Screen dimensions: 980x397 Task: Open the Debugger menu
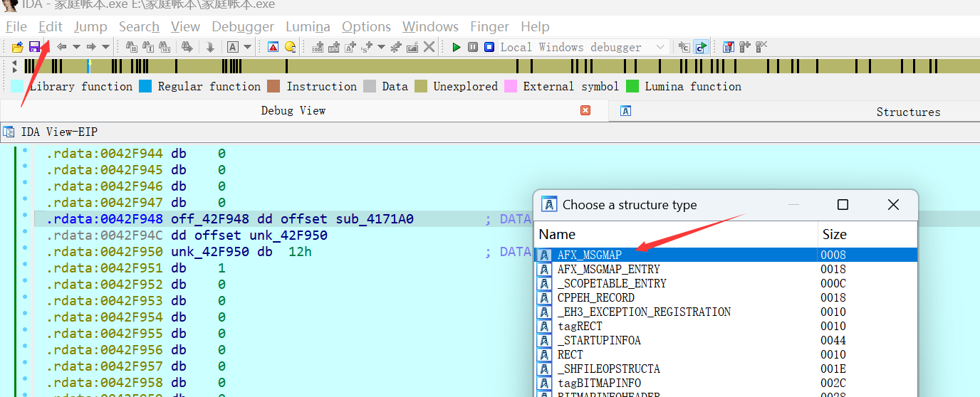(x=243, y=26)
